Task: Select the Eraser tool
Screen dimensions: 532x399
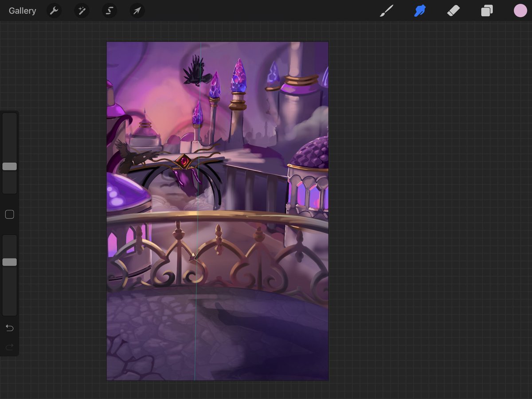Action: [x=454, y=11]
